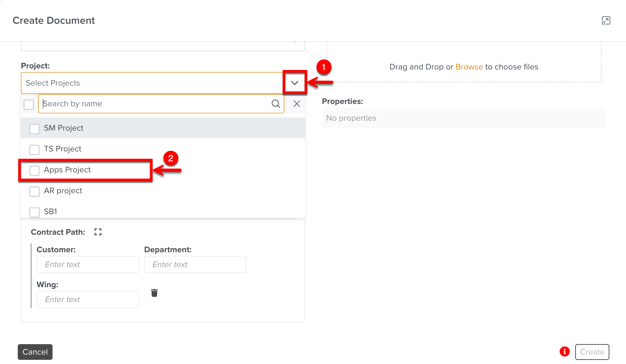
Task: Click the red info icon near Create
Action: (x=565, y=351)
